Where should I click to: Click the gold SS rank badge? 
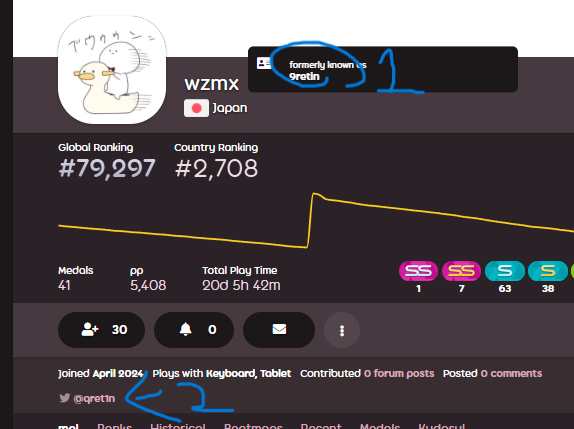461,271
